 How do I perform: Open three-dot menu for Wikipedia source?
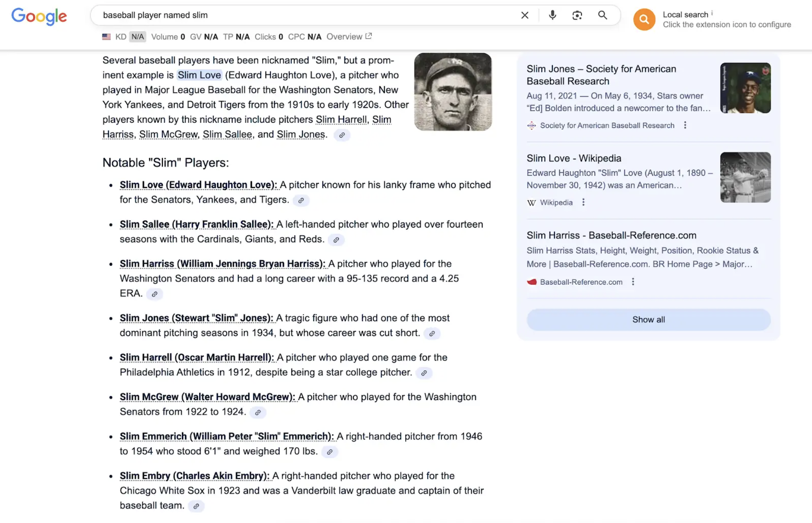(x=583, y=202)
